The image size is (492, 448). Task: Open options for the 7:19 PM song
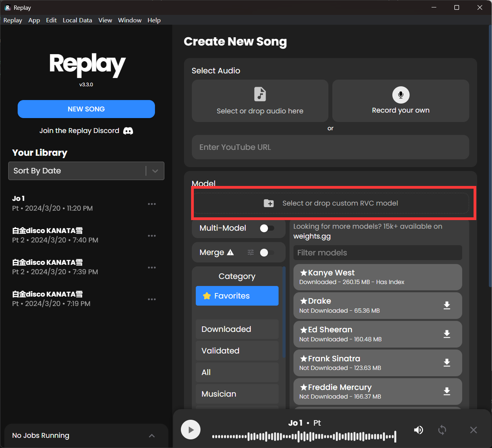click(152, 299)
